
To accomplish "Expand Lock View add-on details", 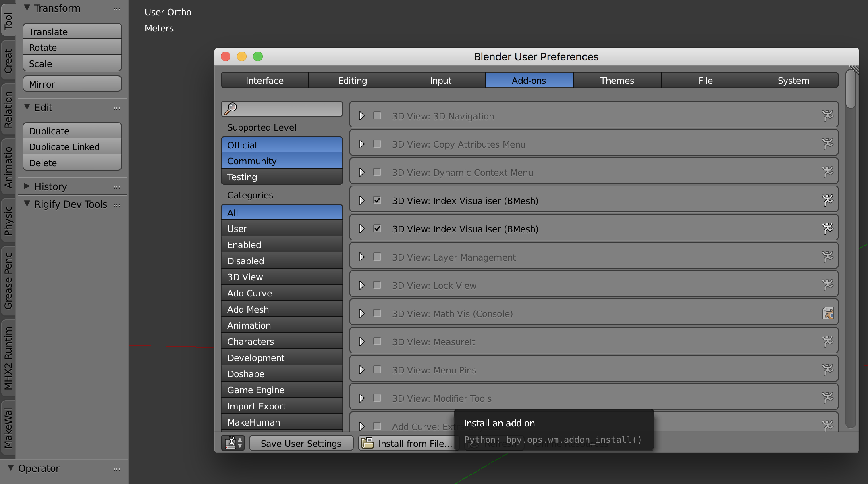I will [361, 285].
